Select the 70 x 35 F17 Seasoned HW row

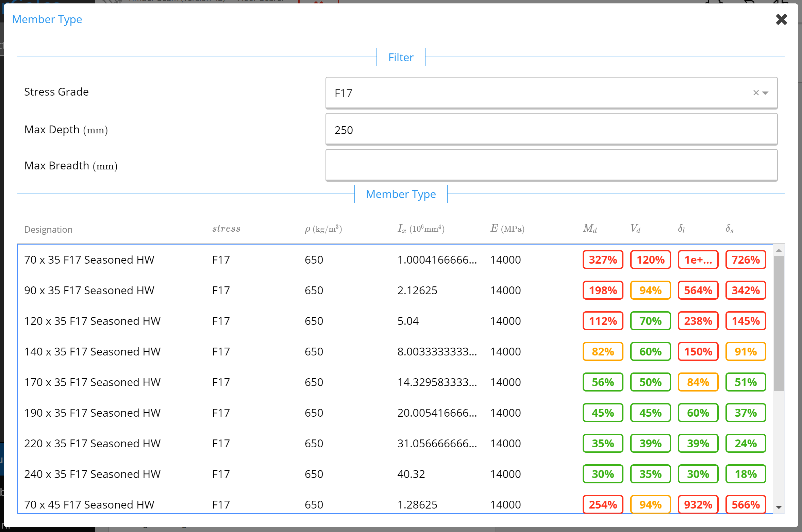point(89,260)
